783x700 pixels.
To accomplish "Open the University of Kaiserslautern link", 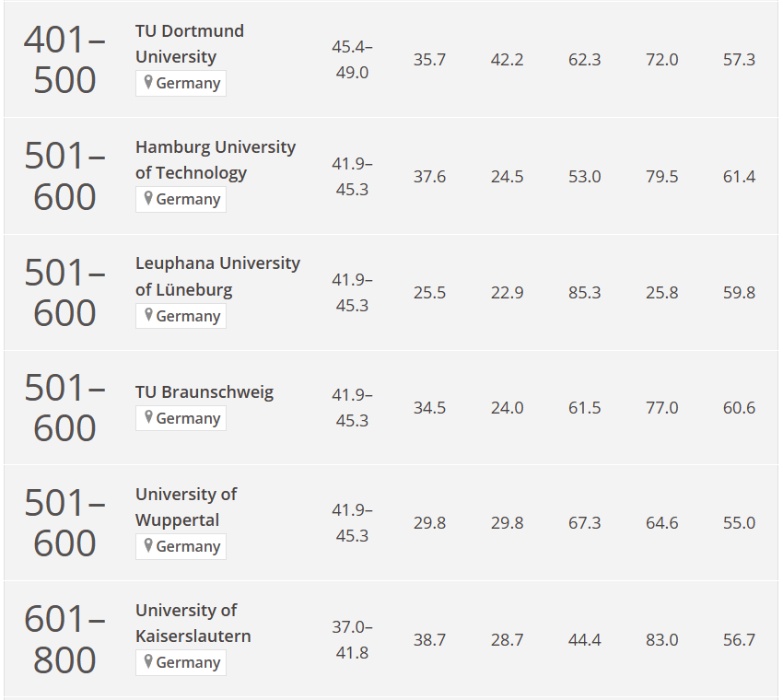I will click(x=193, y=624).
